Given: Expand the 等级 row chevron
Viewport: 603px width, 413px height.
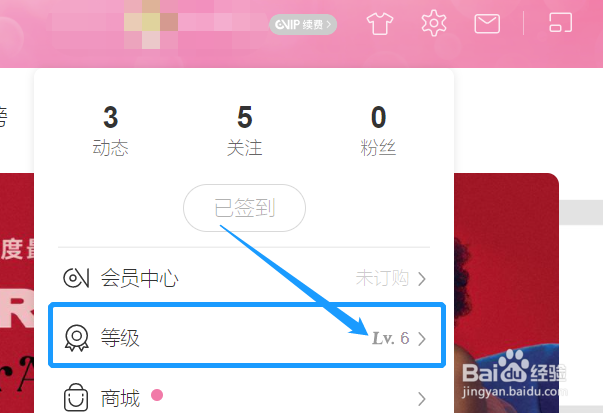Looking at the screenshot, I should [x=422, y=339].
